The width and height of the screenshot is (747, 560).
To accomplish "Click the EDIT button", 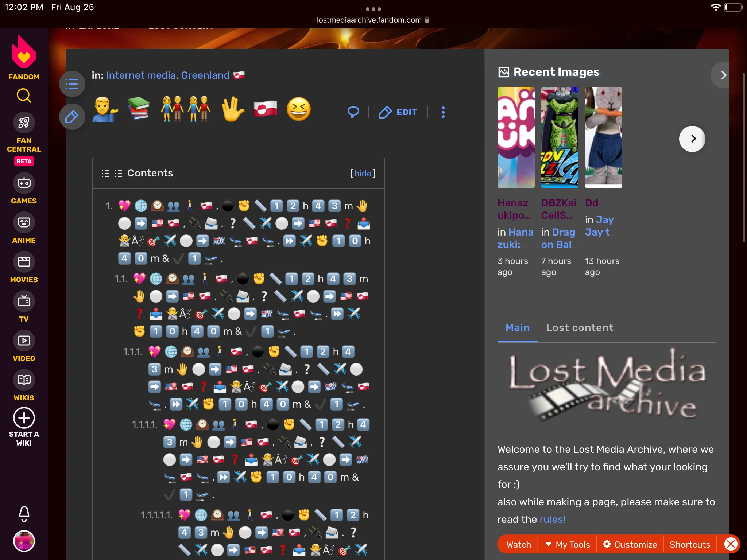I will coord(398,112).
